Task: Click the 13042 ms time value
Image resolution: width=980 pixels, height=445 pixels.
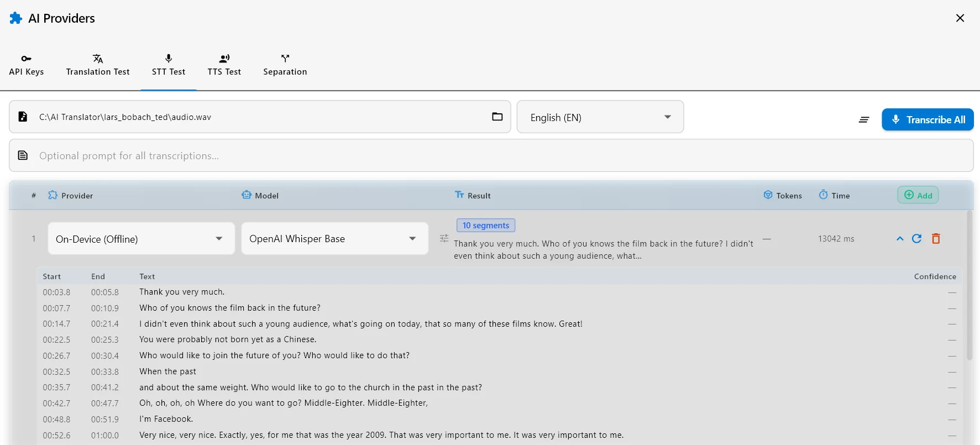Action: [x=836, y=239]
